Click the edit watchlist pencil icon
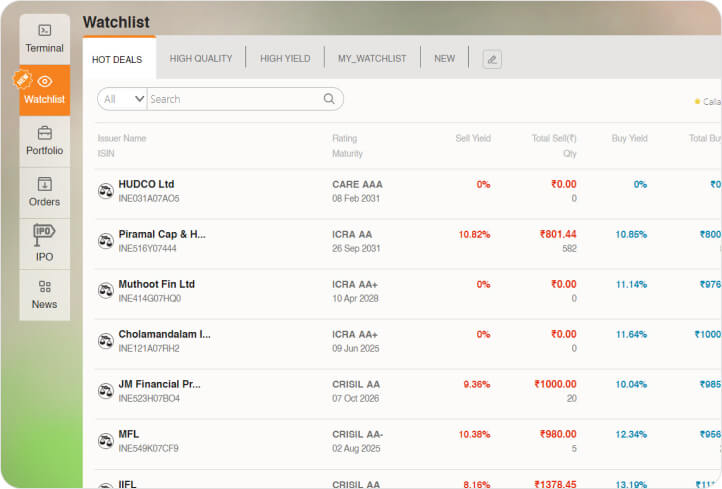Image resolution: width=722 pixels, height=489 pixels. 491,59
